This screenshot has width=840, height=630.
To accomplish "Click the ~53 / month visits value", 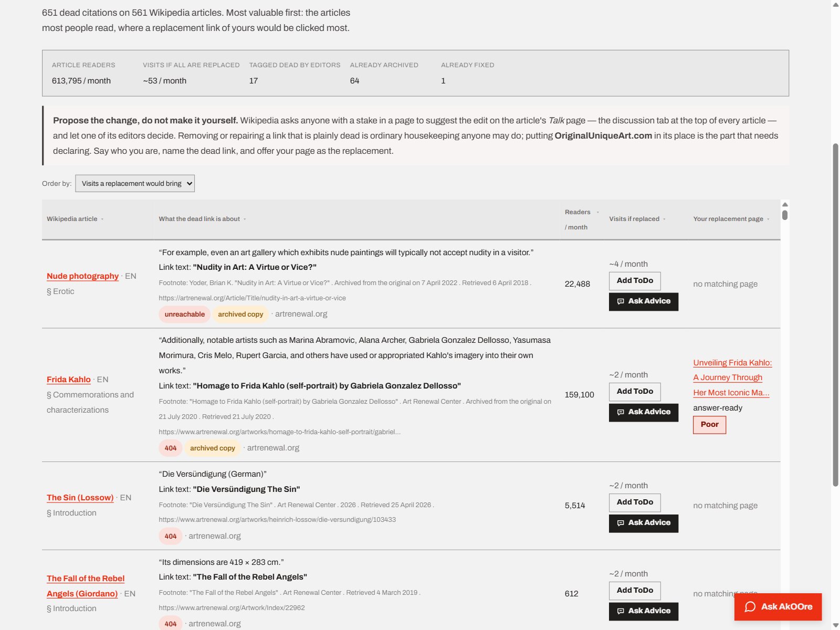I will coord(164,81).
